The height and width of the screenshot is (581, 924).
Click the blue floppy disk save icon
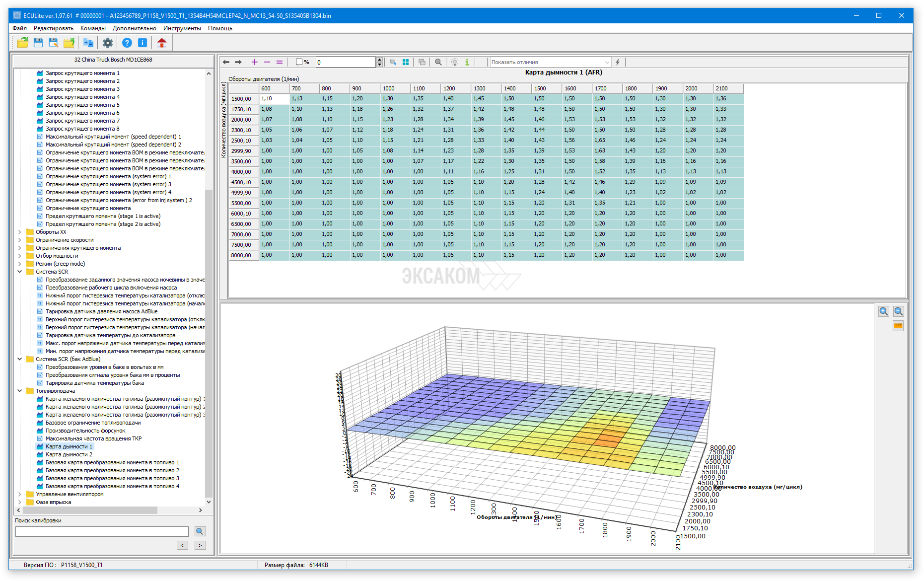[x=38, y=43]
